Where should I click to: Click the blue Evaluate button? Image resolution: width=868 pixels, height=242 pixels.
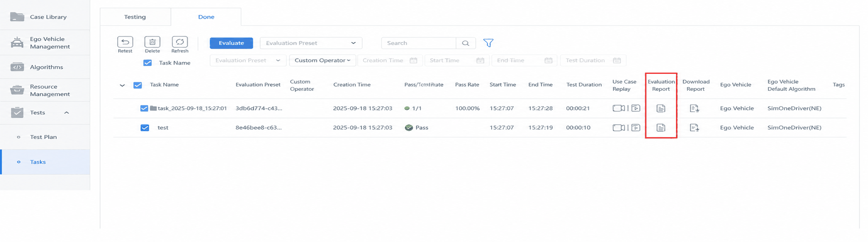(x=231, y=43)
